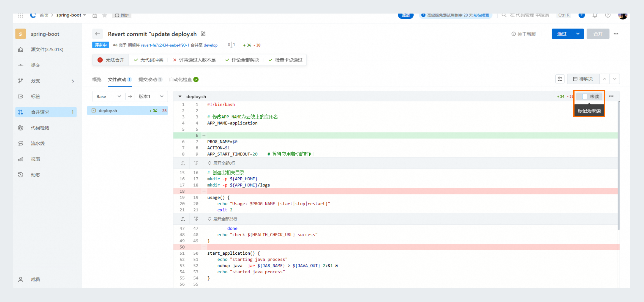
Task: Switch to the 概览 tab
Action: coord(97,80)
